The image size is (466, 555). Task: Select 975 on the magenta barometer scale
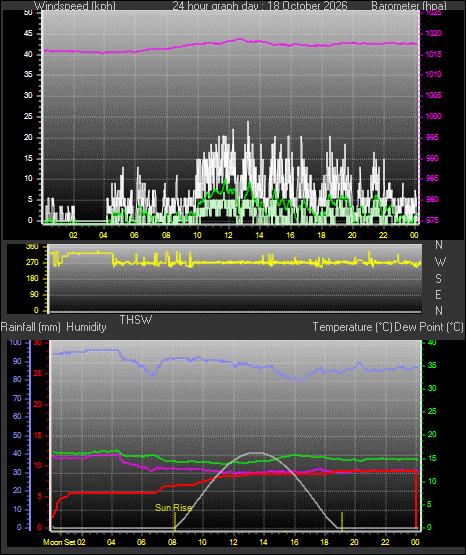coord(432,220)
